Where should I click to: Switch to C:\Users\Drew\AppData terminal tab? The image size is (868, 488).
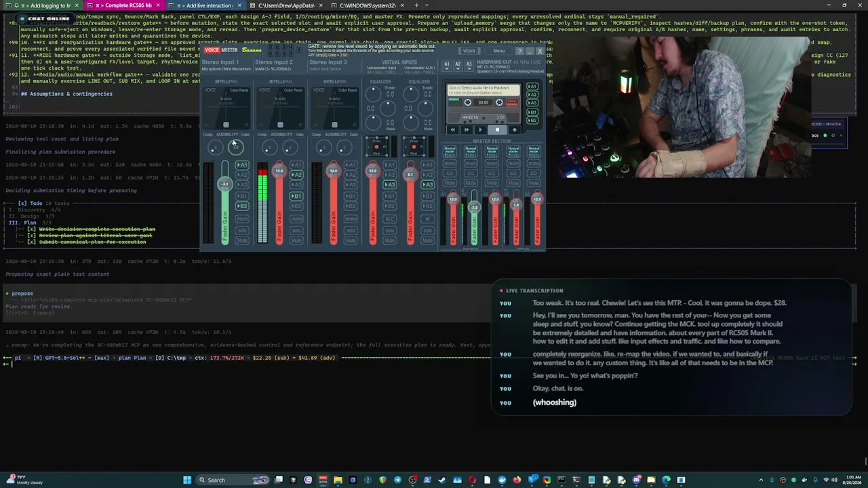click(x=285, y=5)
